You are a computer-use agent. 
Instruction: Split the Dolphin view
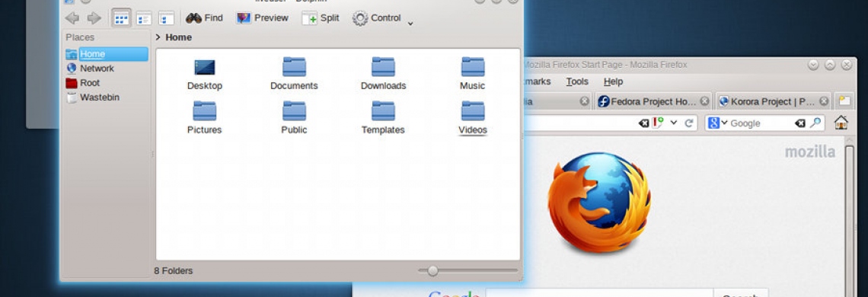point(321,18)
